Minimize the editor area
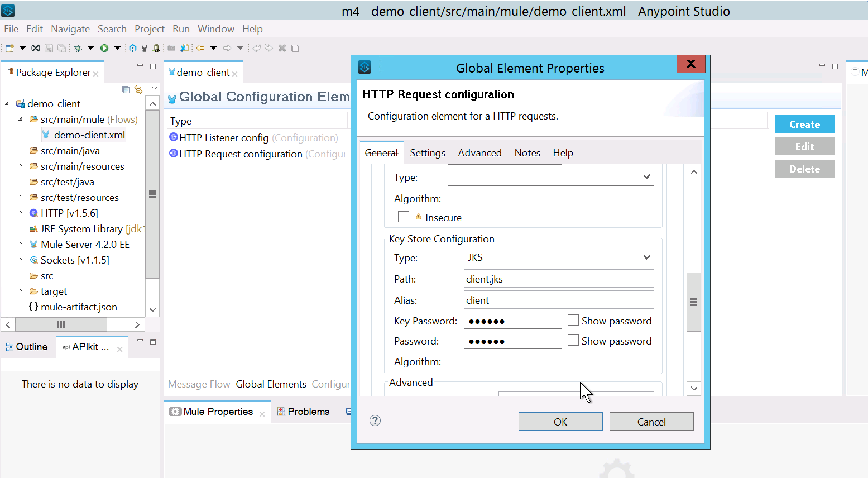Image resolution: width=868 pixels, height=478 pixels. (x=822, y=66)
